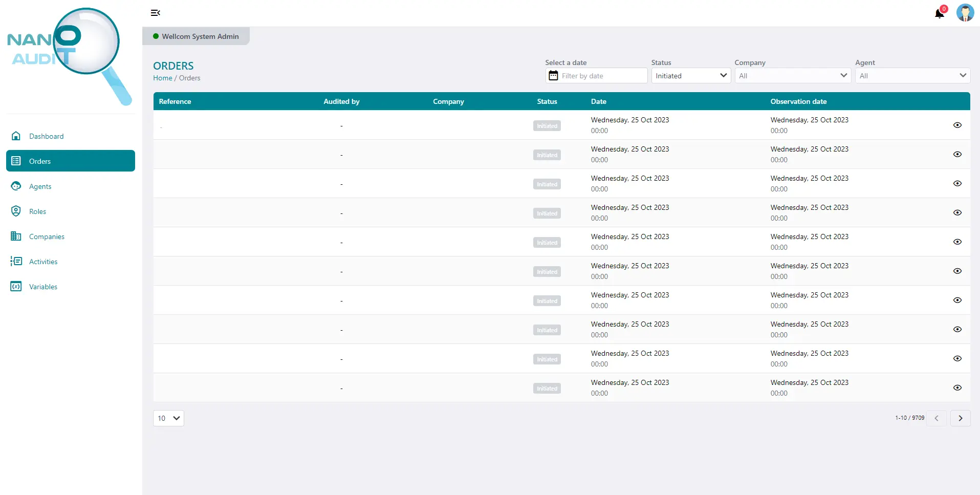Select the Orders sidebar menu item

tap(40, 161)
